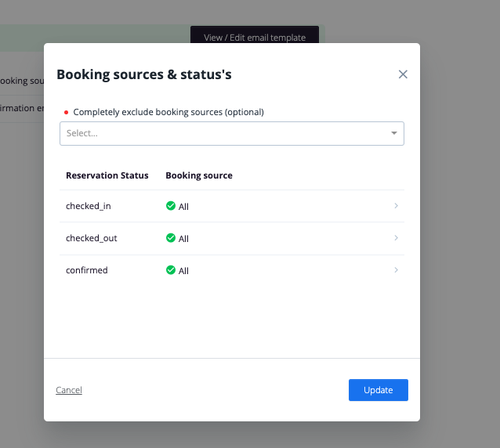Click the dialog title 'Booking sources & status's'

[144, 74]
